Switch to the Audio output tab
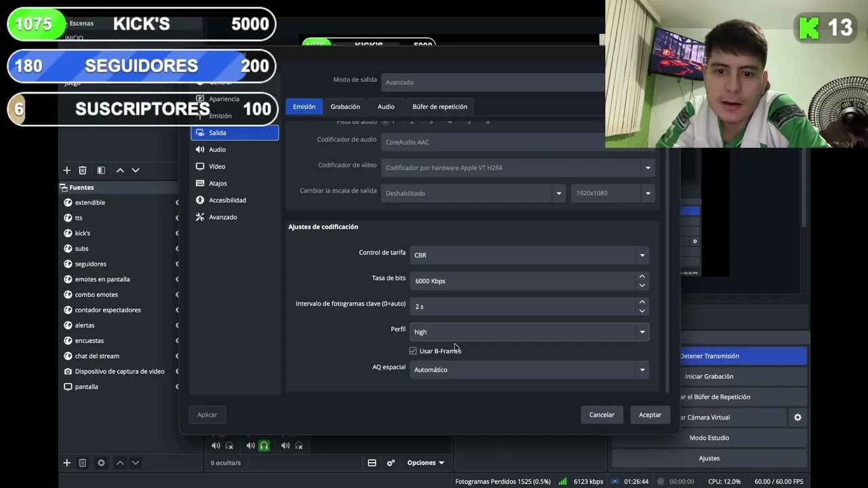 click(x=386, y=106)
